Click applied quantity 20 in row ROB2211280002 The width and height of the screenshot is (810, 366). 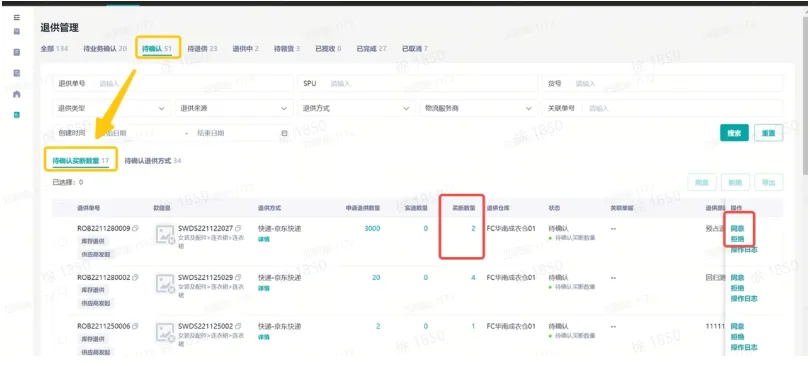[x=376, y=277]
